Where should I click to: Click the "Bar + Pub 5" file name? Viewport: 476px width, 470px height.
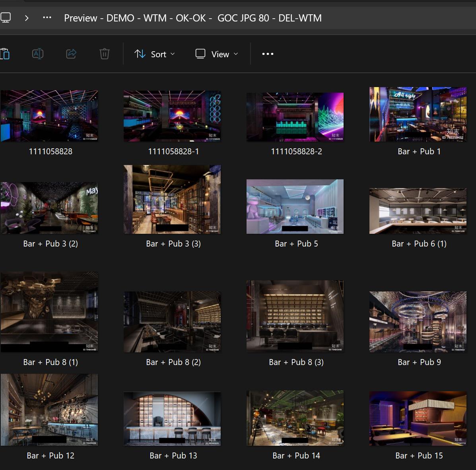[x=297, y=243]
